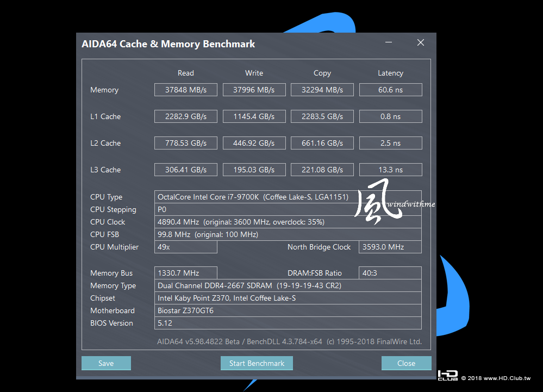Image resolution: width=543 pixels, height=392 pixels.
Task: Click the Chipset label
Action: [103, 298]
